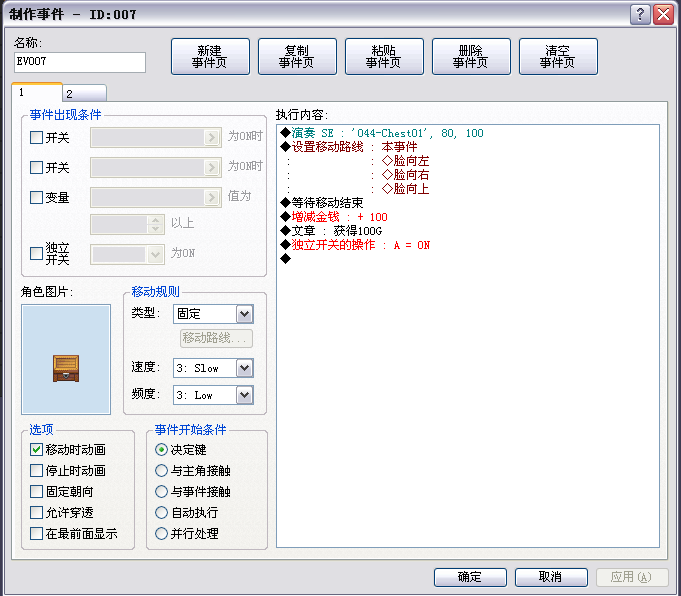Select the 脸向右 move route line
This screenshot has height=596, width=681.
[x=468, y=175]
